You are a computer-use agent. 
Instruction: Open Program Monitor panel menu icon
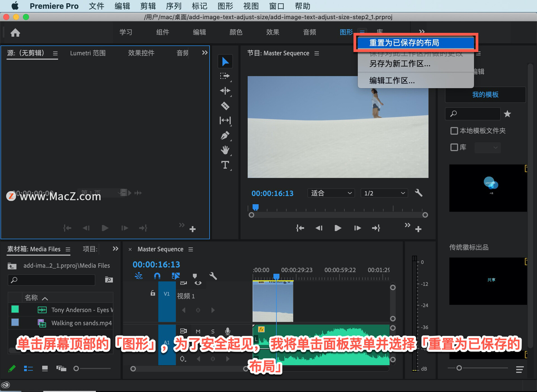317,53
